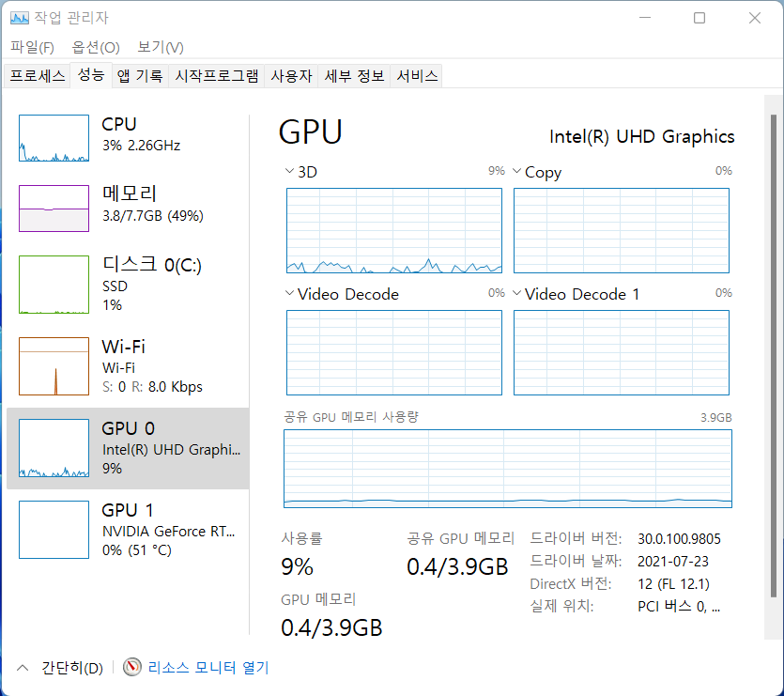Collapse to fewer details with 간단히 chevron
The height and width of the screenshot is (696, 784).
pos(23,668)
